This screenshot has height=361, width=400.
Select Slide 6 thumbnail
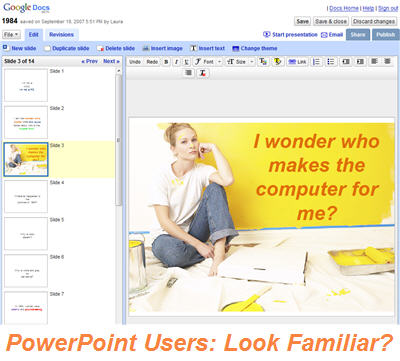coord(26,271)
